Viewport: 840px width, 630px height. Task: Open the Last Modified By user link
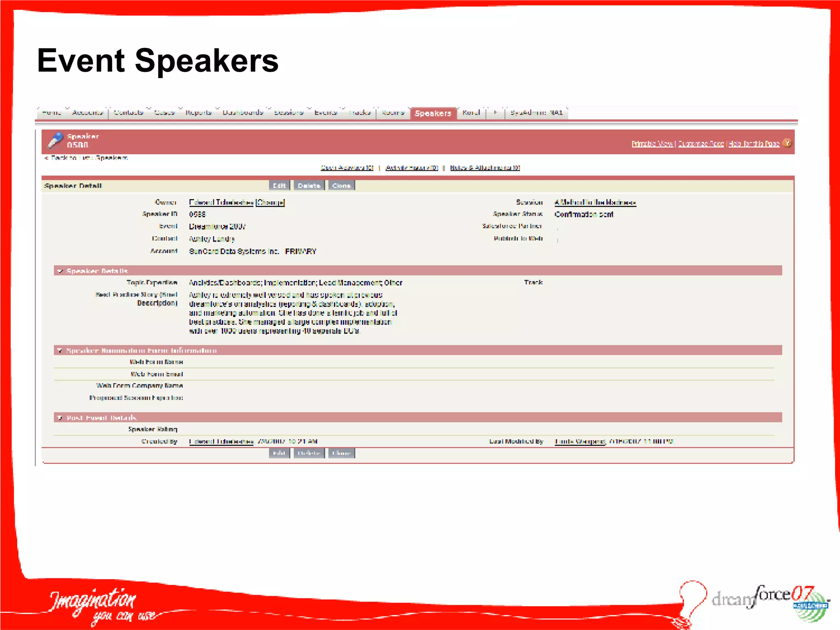coord(580,442)
